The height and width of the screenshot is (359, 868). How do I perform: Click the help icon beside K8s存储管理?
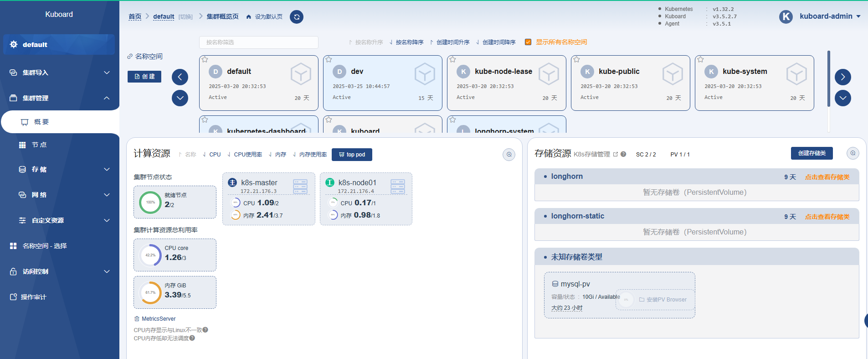(x=623, y=154)
